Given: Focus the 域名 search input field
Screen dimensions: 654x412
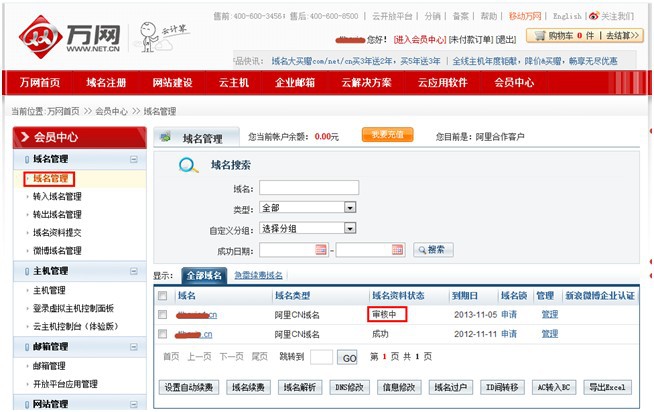Looking at the screenshot, I should 309,188.
